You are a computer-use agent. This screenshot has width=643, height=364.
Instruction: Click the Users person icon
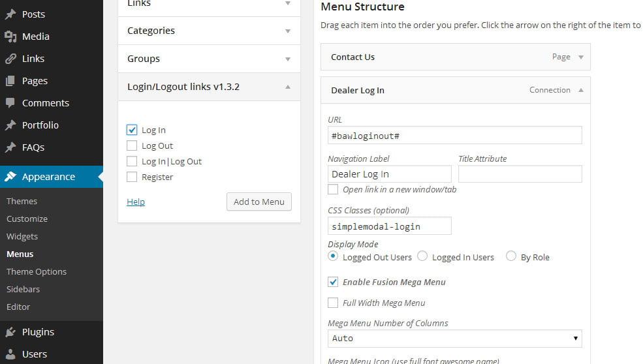(x=10, y=354)
